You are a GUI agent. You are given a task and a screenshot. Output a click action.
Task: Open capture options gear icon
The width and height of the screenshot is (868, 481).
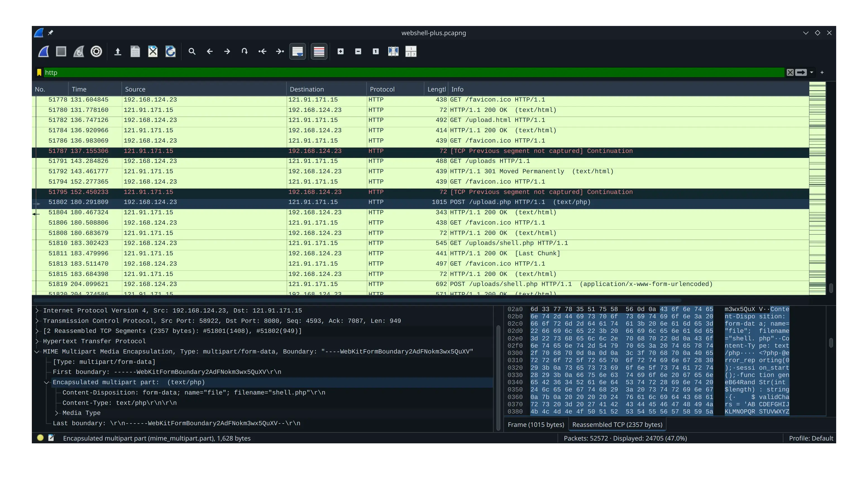[x=96, y=52]
